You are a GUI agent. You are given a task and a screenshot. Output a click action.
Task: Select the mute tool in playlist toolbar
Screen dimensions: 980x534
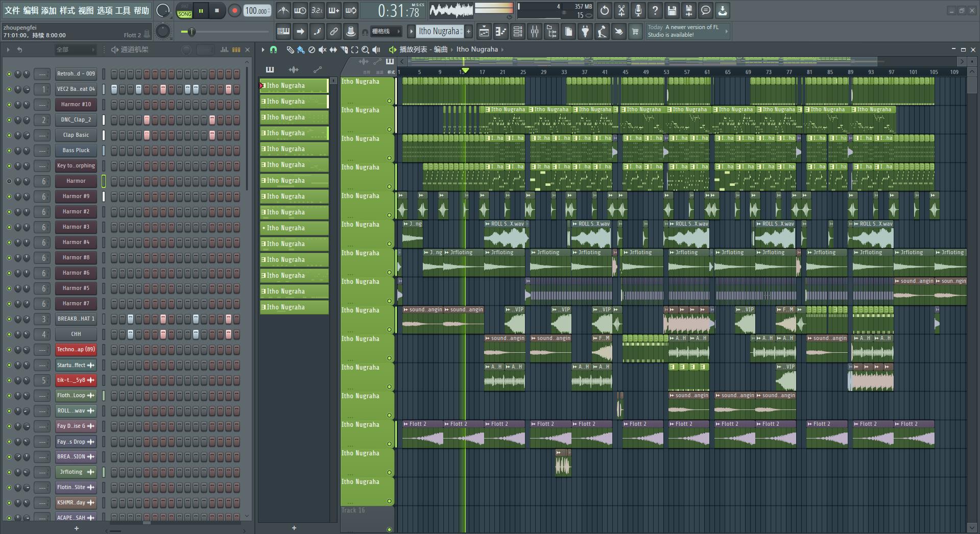click(322, 50)
